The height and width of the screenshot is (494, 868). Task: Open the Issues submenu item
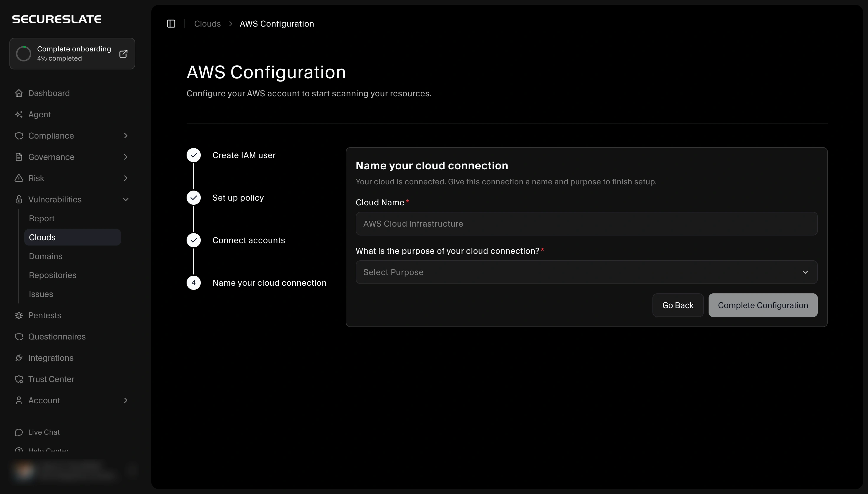click(41, 294)
